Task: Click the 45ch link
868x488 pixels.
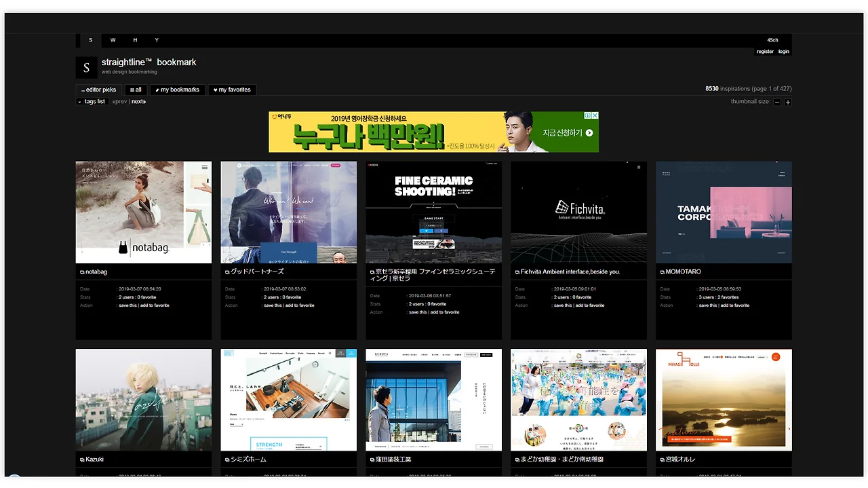Action: pyautogui.click(x=773, y=40)
